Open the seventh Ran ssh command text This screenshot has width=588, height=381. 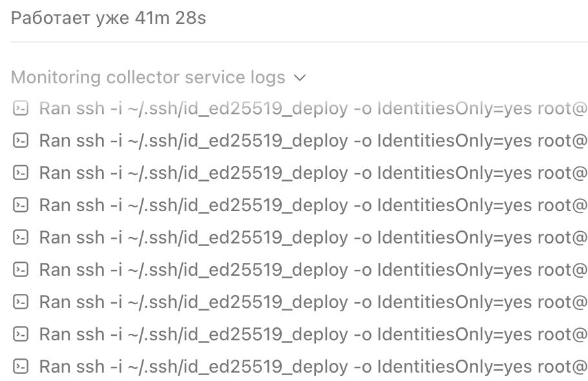click(x=313, y=302)
